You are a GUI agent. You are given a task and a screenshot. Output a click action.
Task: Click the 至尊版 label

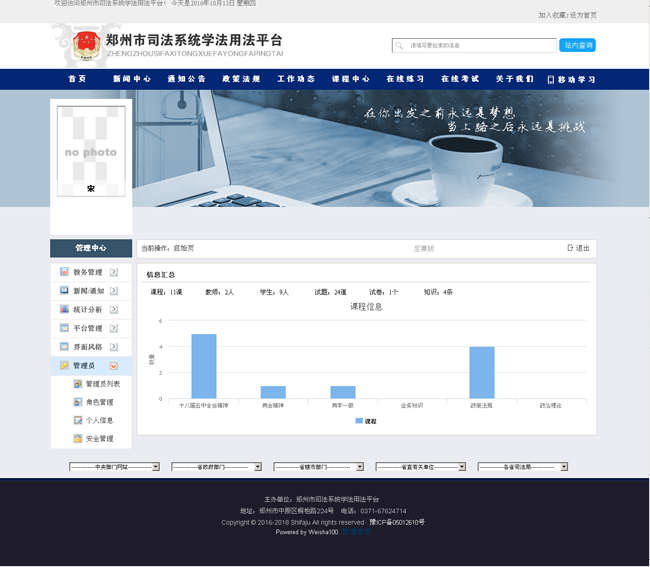tap(424, 248)
